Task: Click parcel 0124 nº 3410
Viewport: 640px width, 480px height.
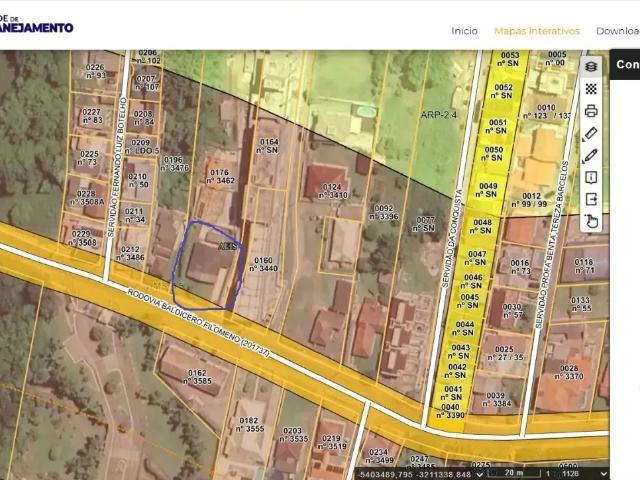Action: pos(332,190)
